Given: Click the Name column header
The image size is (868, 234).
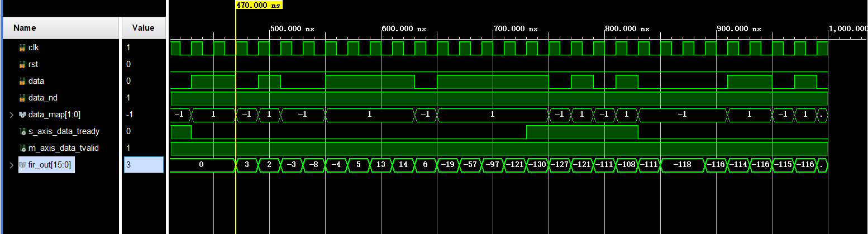Looking at the screenshot, I should point(25,28).
